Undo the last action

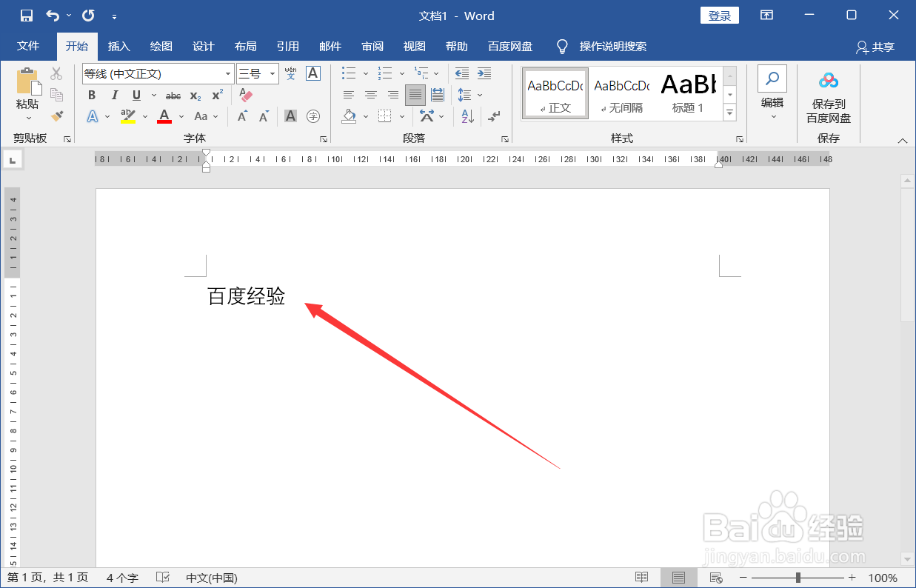[x=53, y=16]
